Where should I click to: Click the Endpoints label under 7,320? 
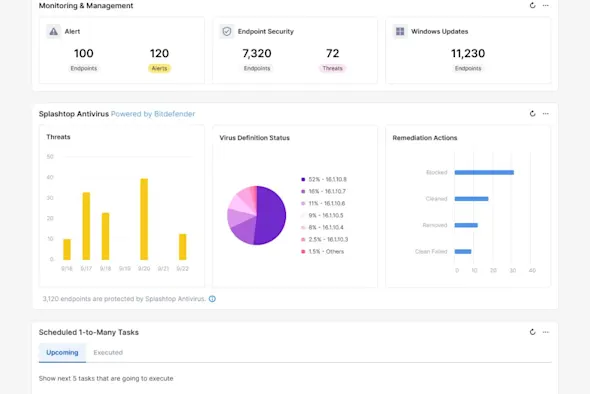257,68
